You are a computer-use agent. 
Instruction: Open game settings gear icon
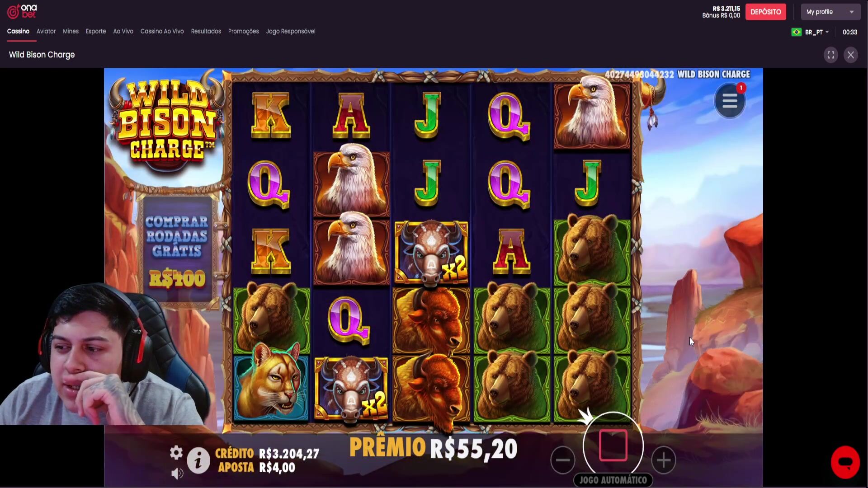point(176,452)
